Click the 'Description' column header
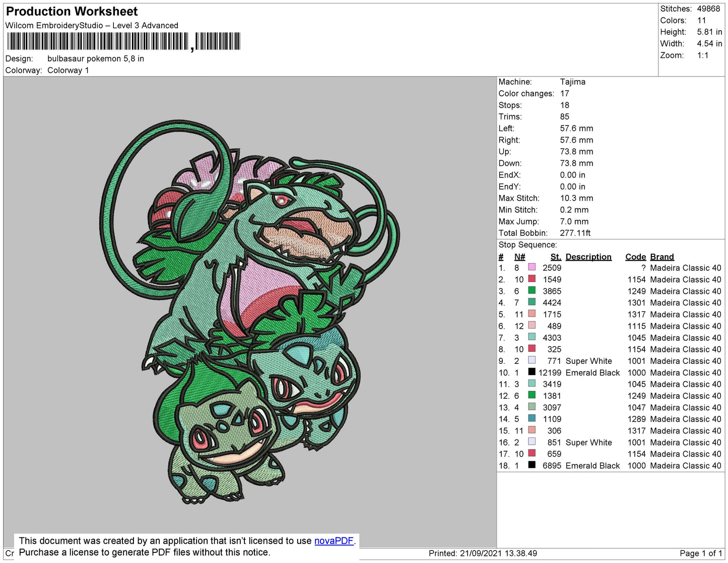Image resolution: width=728 pixels, height=563 pixels. (x=588, y=257)
